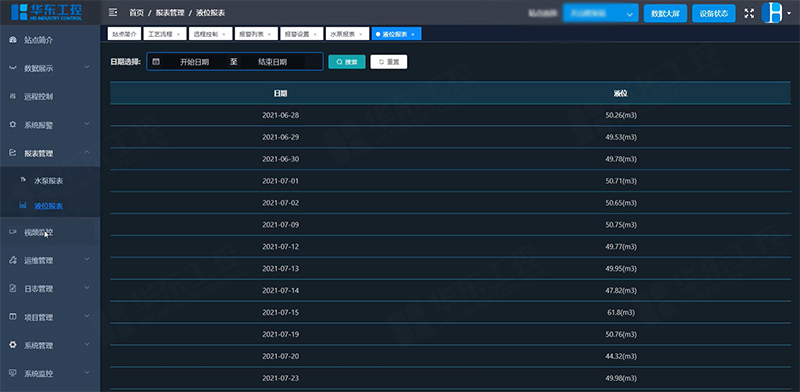
Task: Click the 开始日期 start date field
Action: (x=194, y=62)
